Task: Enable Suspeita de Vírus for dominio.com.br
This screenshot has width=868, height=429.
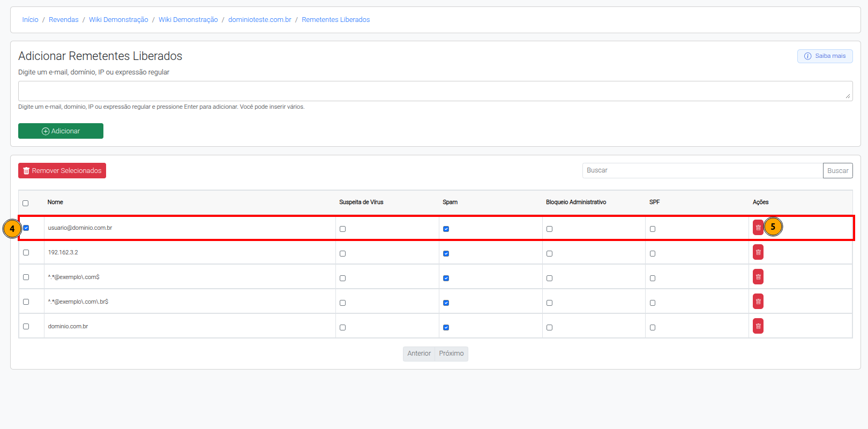Action: [x=342, y=327]
